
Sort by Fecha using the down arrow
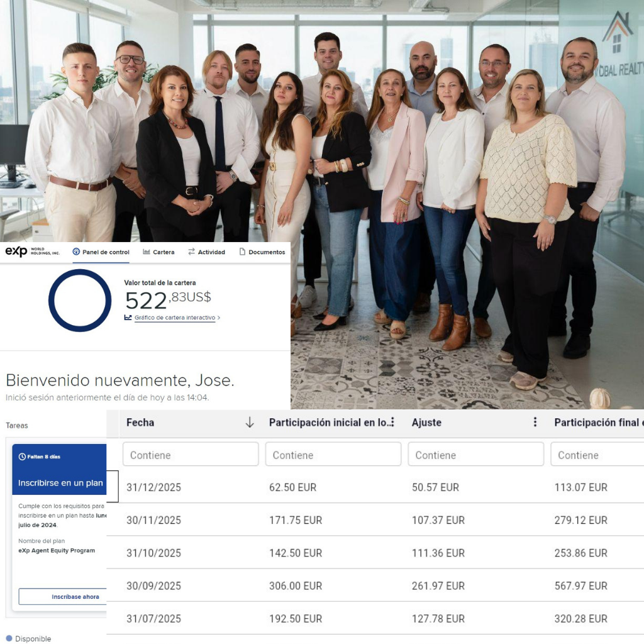(x=250, y=423)
